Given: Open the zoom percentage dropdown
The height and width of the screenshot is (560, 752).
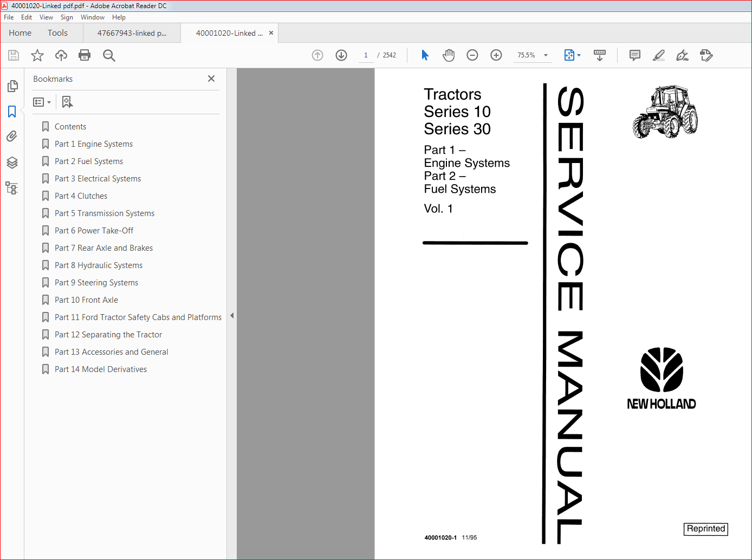Looking at the screenshot, I should [x=546, y=55].
